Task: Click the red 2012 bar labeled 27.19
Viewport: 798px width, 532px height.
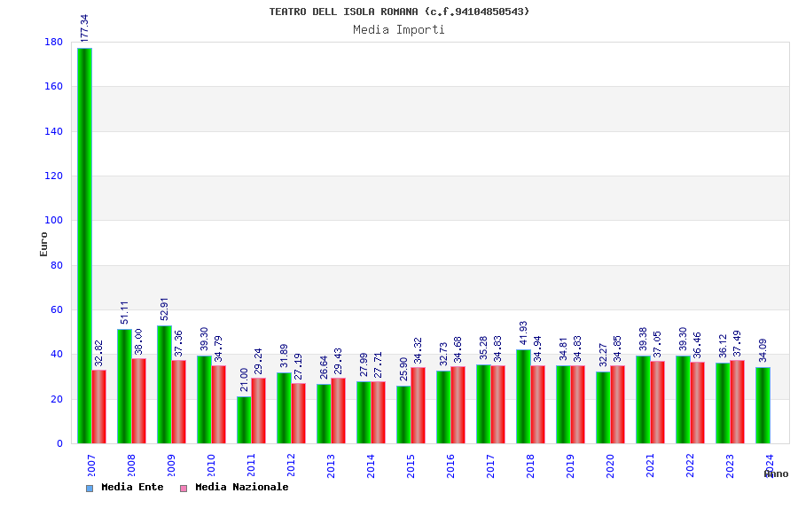Action: tap(299, 413)
